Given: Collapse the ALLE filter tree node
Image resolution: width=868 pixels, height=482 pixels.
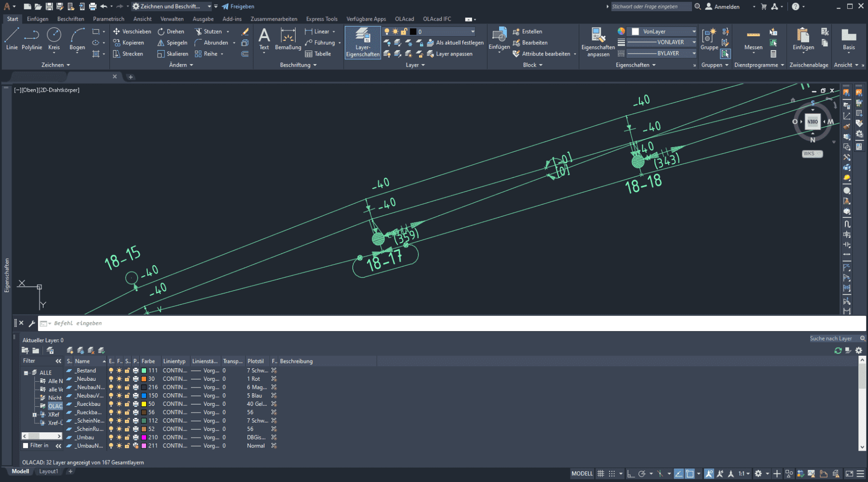Looking at the screenshot, I should 26,373.
